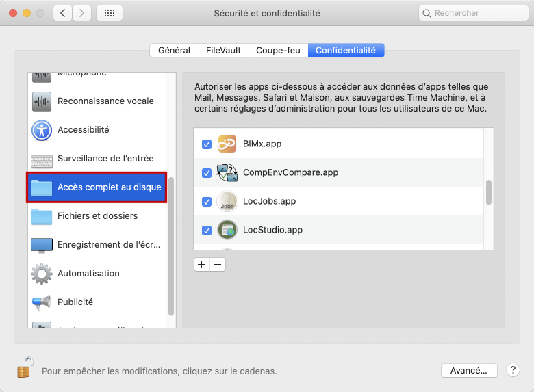Click the Accès complet au disque folder icon
Image resolution: width=534 pixels, height=392 pixels.
tap(42, 187)
